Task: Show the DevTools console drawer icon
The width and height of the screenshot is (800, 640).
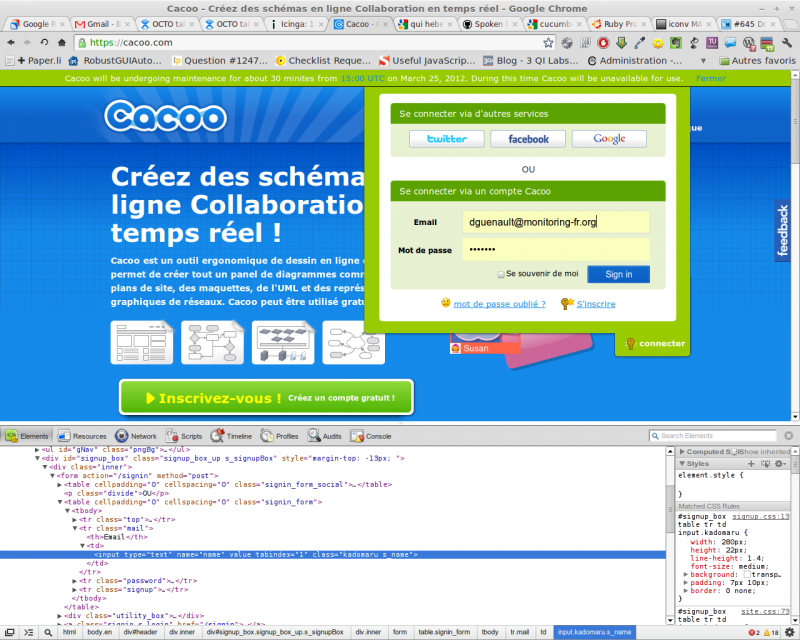Action: click(x=29, y=632)
